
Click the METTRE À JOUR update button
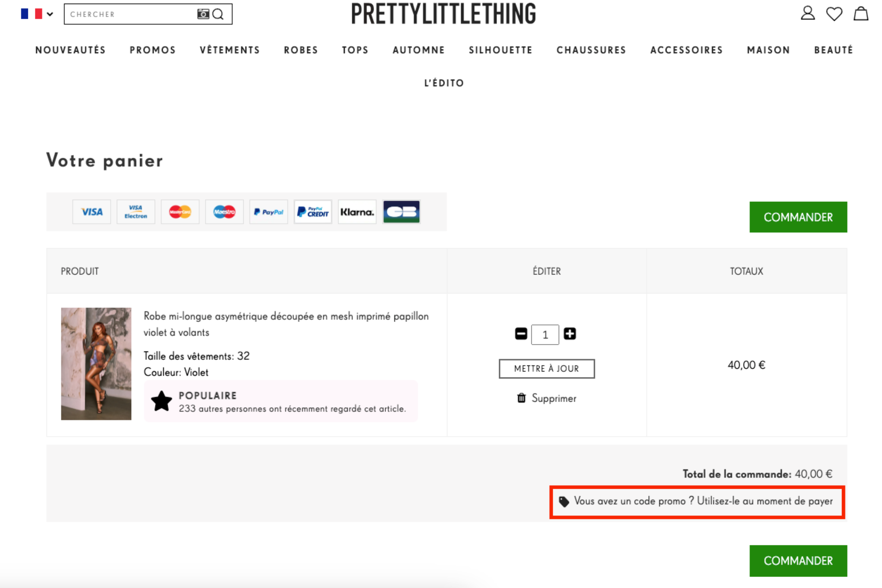pyautogui.click(x=547, y=368)
